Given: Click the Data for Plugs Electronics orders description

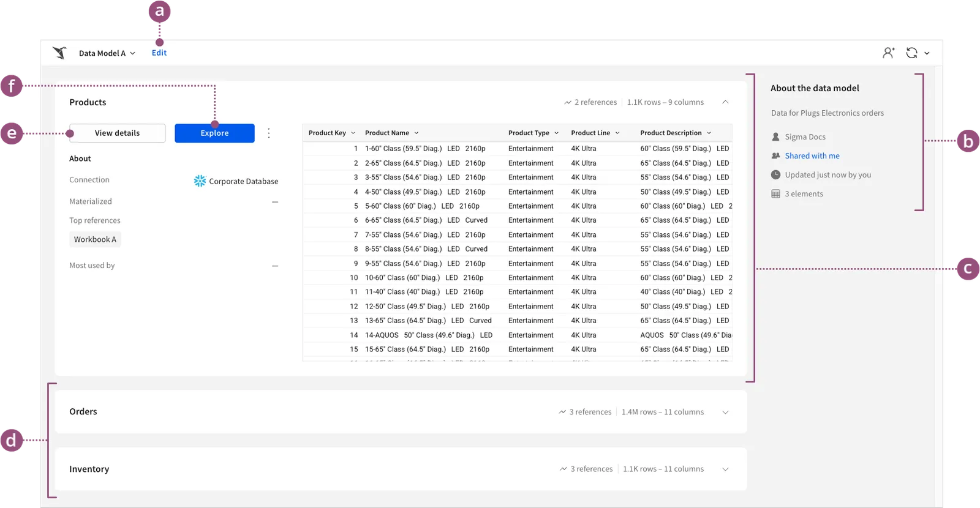Looking at the screenshot, I should (827, 113).
